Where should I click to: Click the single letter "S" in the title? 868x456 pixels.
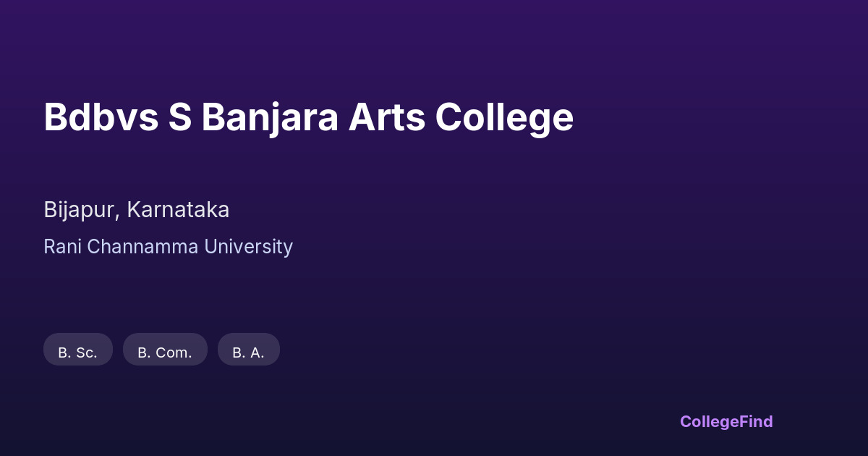tap(179, 117)
